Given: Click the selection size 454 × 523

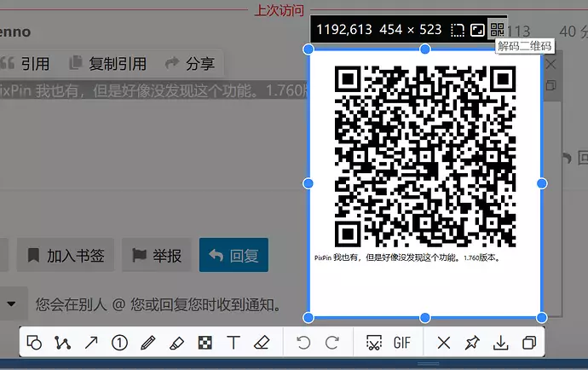Looking at the screenshot, I should pos(410,29).
